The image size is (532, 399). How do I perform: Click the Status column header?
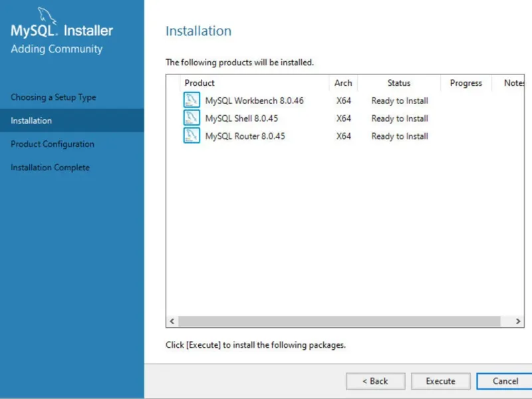[x=398, y=83]
